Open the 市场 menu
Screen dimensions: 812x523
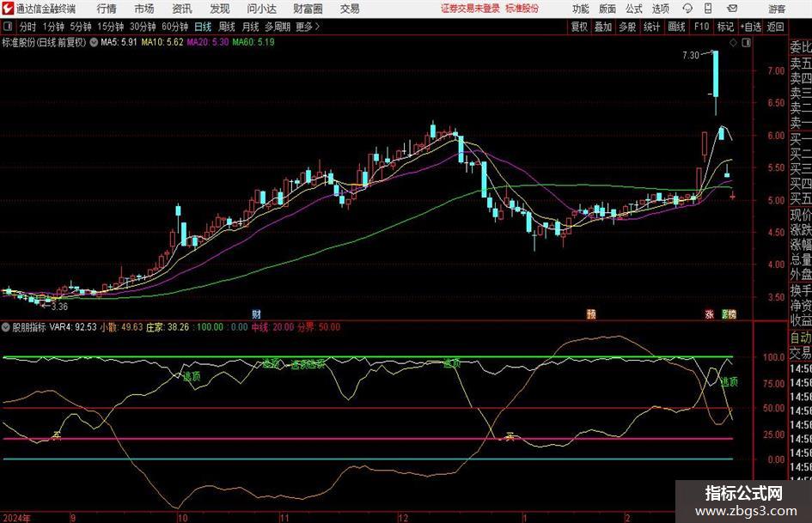[x=144, y=9]
